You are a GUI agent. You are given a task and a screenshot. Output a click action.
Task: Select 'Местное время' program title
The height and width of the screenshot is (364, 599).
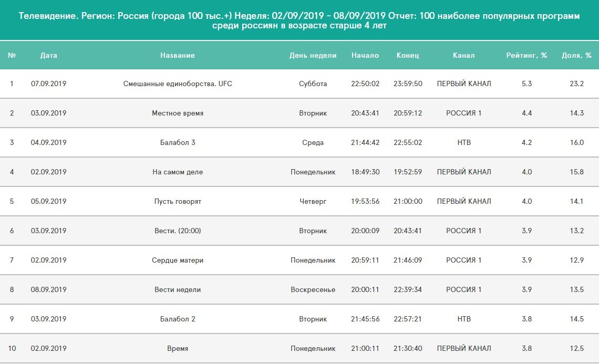[178, 113]
